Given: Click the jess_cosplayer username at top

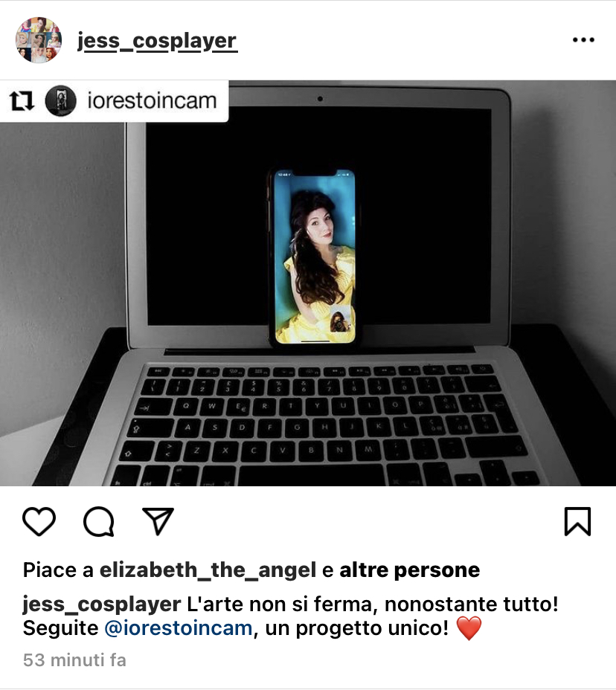Looking at the screenshot, I should (x=157, y=42).
